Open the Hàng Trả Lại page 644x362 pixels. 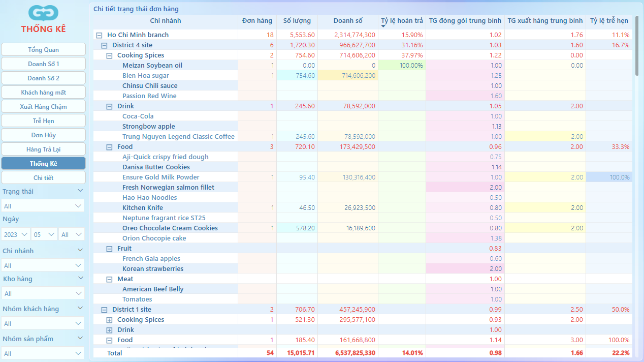click(43, 149)
